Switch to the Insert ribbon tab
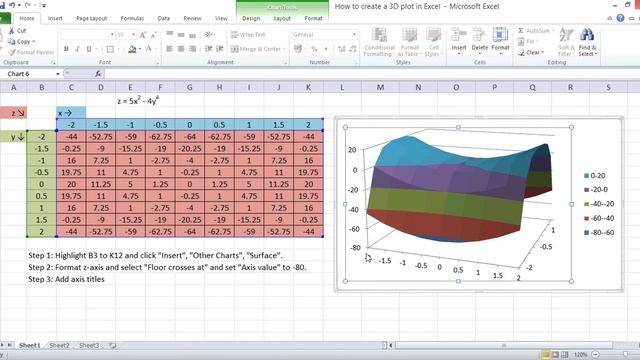This screenshot has height=360, width=640. [x=55, y=18]
